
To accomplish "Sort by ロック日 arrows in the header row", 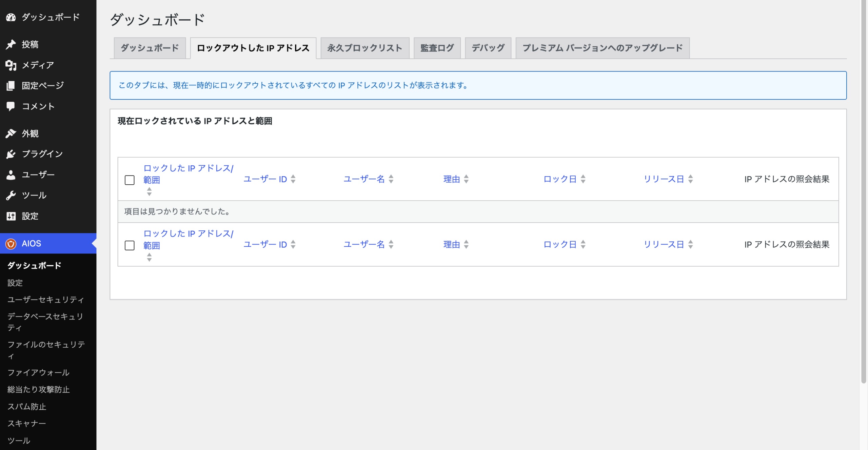I will tap(583, 179).
